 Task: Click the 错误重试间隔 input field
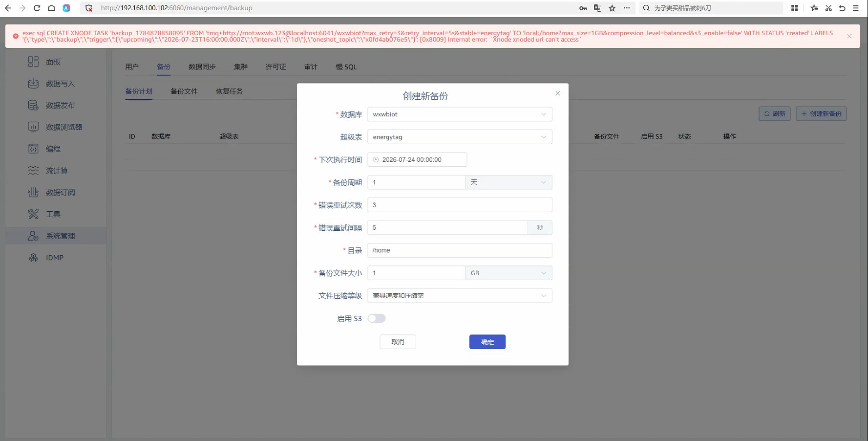click(447, 228)
